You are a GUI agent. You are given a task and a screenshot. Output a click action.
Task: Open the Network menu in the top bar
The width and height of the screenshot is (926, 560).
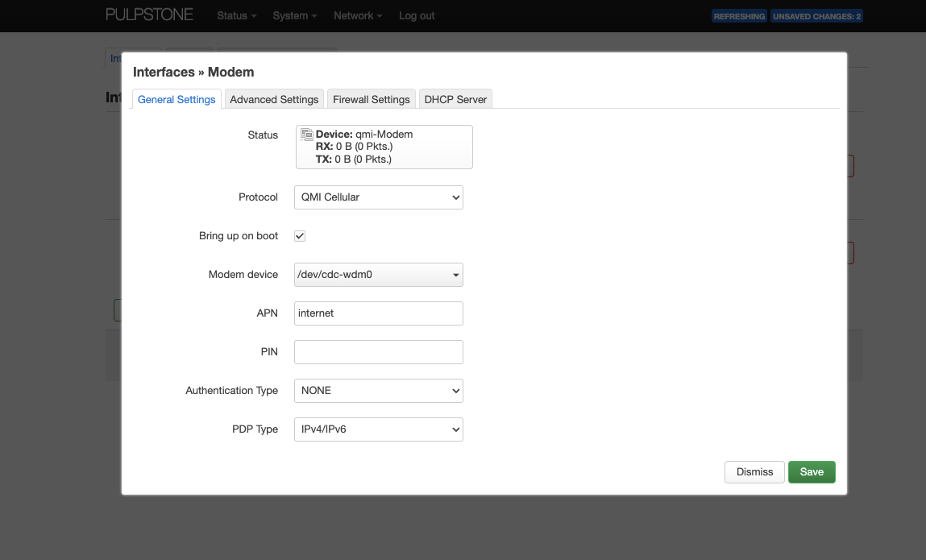point(358,16)
